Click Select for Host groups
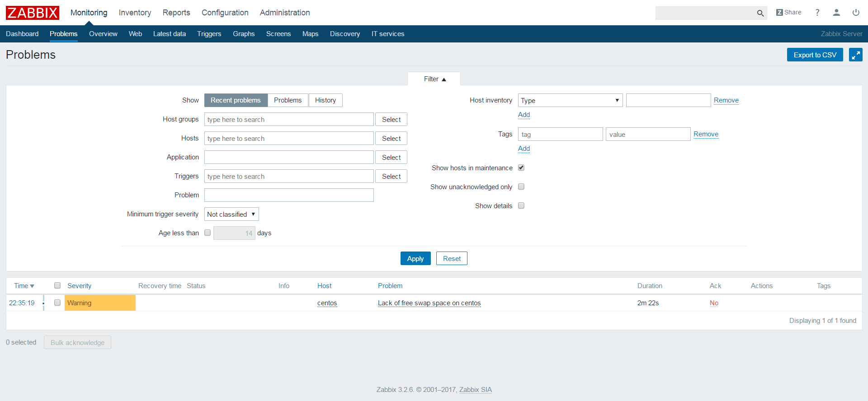 pos(391,119)
